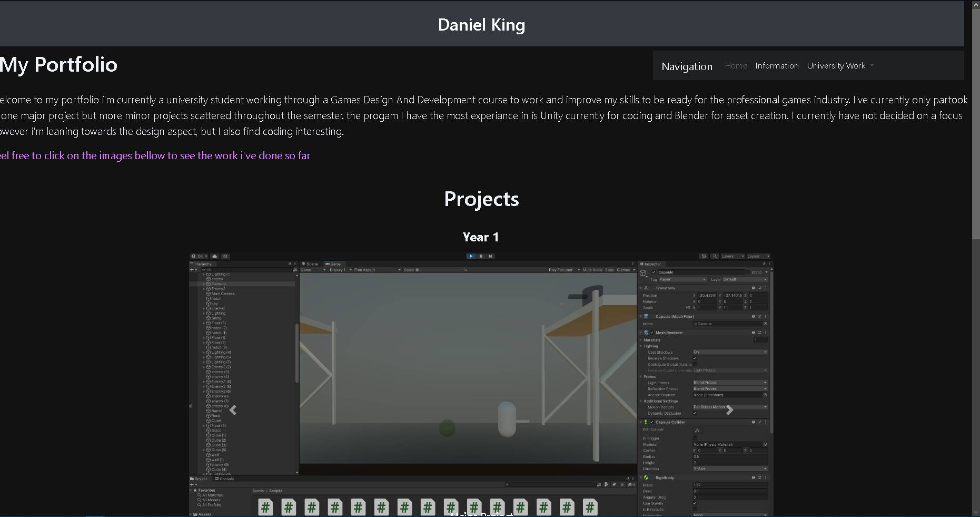
Task: Click the Step frame button
Action: point(490,256)
